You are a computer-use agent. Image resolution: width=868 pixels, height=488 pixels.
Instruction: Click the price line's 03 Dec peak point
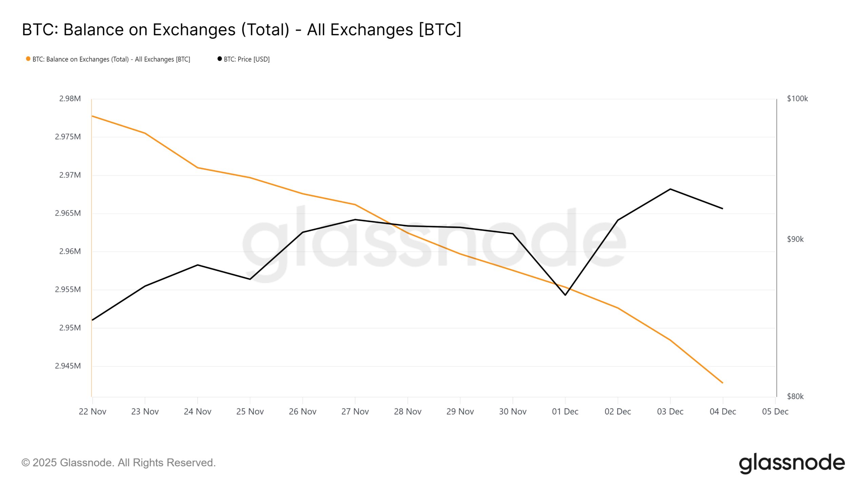(x=670, y=189)
